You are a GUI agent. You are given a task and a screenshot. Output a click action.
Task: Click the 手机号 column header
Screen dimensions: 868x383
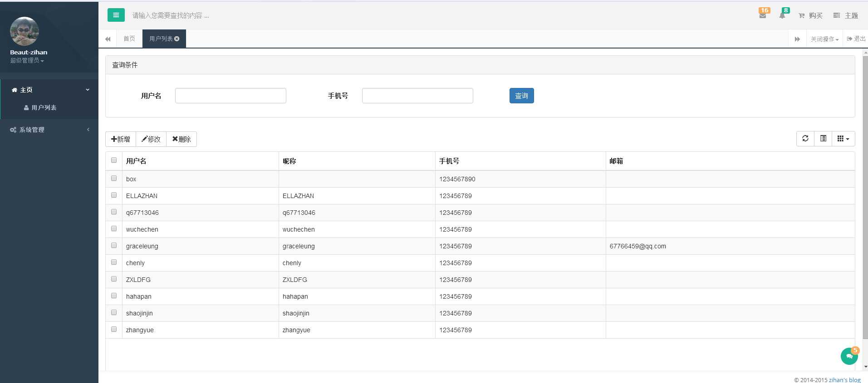(520, 161)
